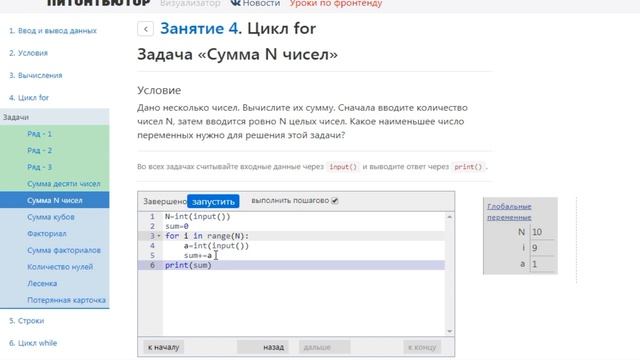The width and height of the screenshot is (640, 360).
Task: Open lesson 1 Ввод и вывод данных
Action: pyautogui.click(x=53, y=31)
